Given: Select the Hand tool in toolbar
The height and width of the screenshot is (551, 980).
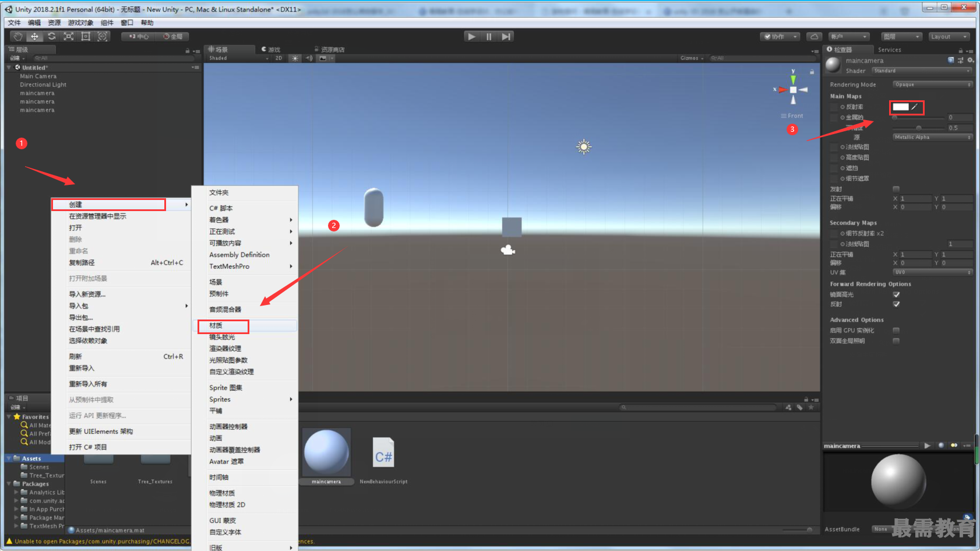Looking at the screenshot, I should click(18, 36).
